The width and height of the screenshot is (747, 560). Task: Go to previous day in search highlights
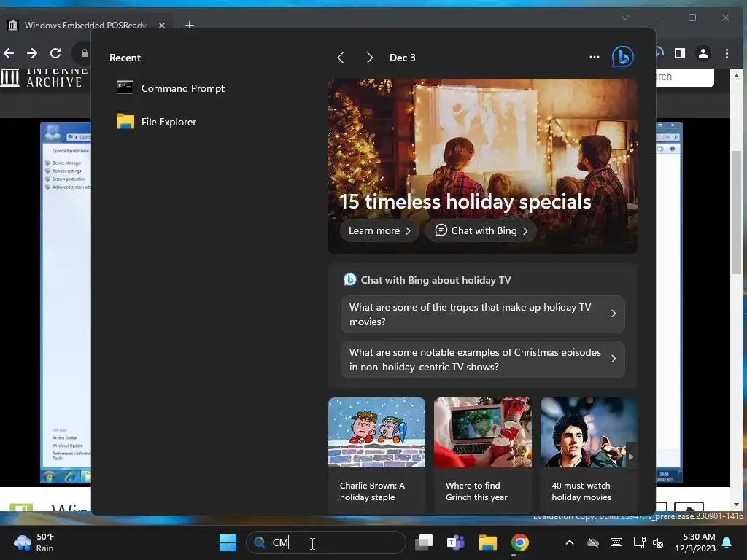point(341,58)
